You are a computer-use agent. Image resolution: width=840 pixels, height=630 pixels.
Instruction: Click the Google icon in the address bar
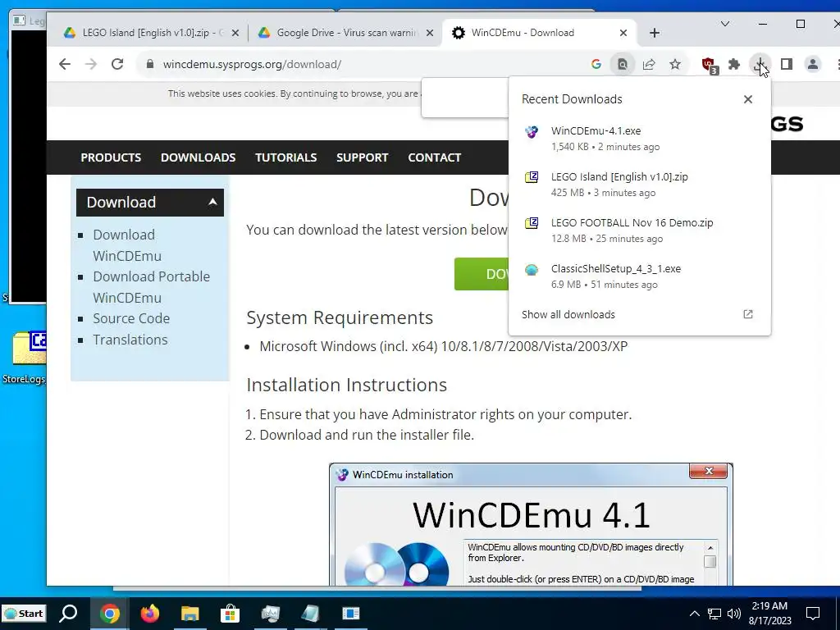pyautogui.click(x=596, y=64)
